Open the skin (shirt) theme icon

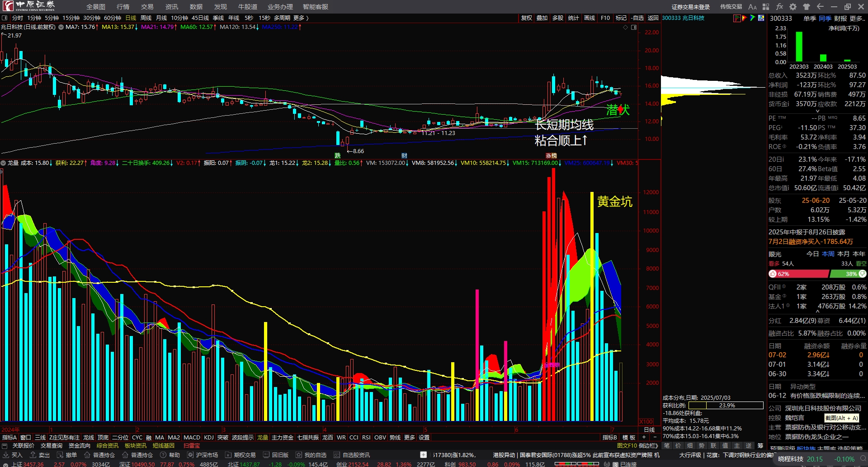coord(807,7)
